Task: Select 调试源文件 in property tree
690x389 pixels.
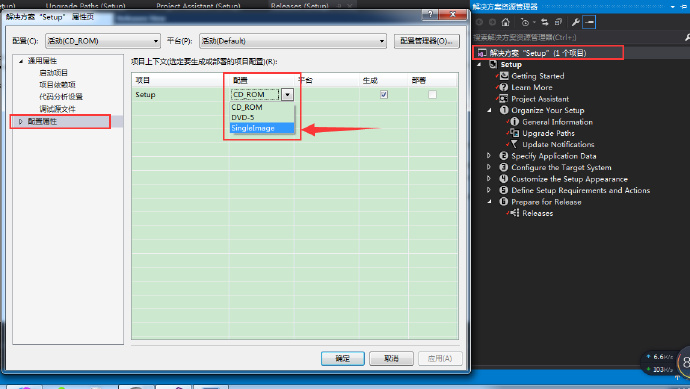Action: point(57,109)
